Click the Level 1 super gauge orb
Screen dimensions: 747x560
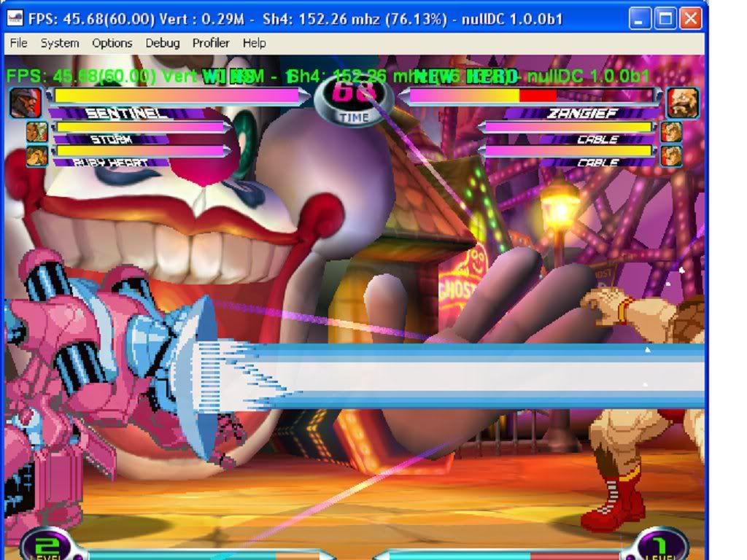pos(661,545)
